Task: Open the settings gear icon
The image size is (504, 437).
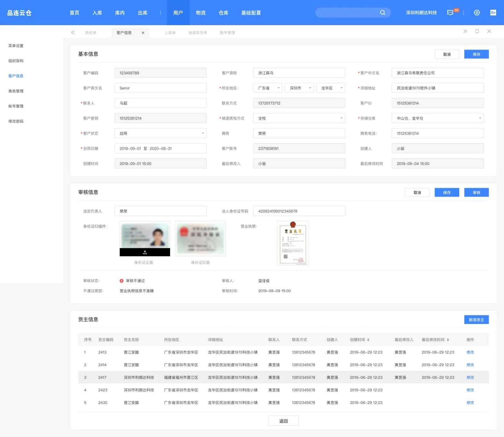Action: pyautogui.click(x=477, y=13)
